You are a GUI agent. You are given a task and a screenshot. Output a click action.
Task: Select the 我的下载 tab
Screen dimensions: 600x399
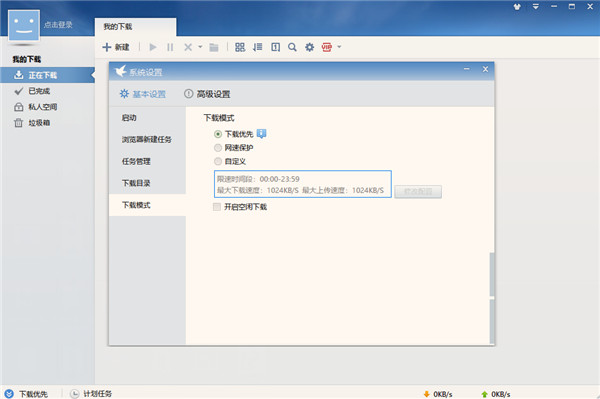(x=135, y=27)
